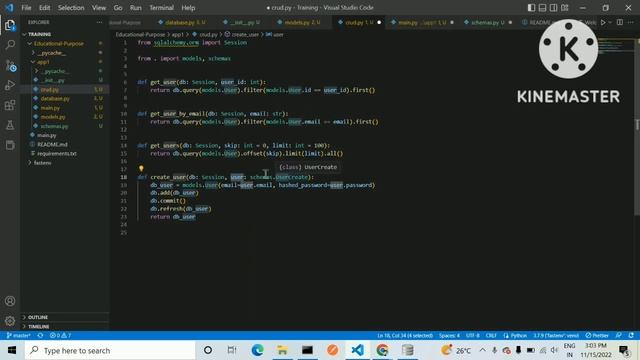Toggle Primary Side Bar layout icon
Screen dimensions: 640x360
(x=531, y=8)
